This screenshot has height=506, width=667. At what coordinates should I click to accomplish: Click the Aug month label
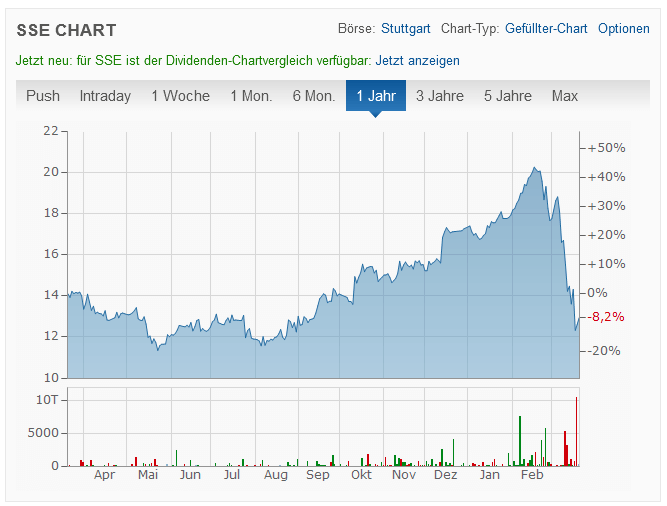(x=276, y=475)
